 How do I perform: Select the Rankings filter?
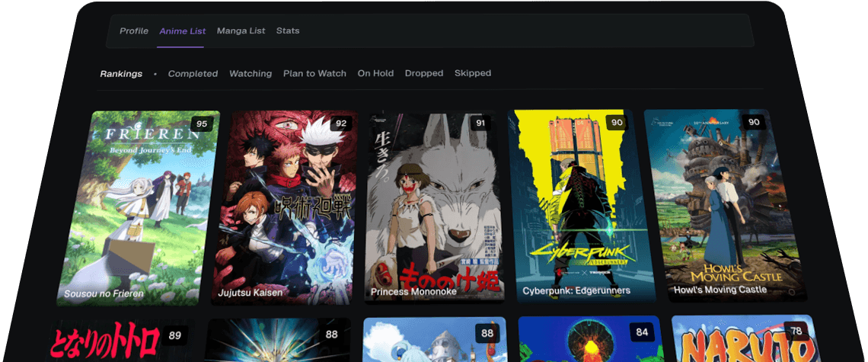[121, 74]
